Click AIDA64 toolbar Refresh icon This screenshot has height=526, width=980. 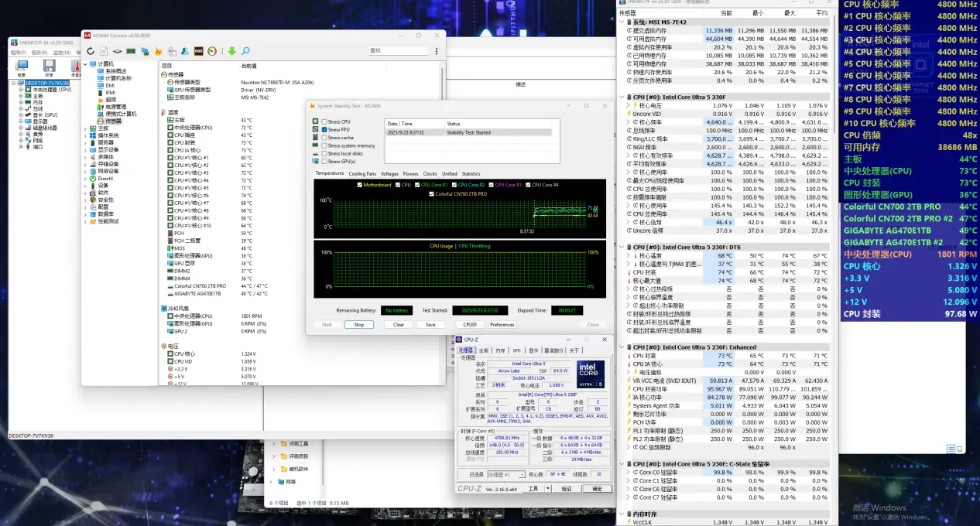click(x=91, y=51)
